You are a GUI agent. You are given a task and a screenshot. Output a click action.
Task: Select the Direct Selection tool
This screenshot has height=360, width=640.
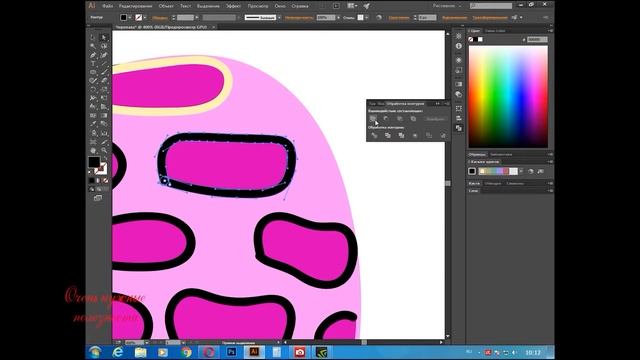[x=104, y=37]
